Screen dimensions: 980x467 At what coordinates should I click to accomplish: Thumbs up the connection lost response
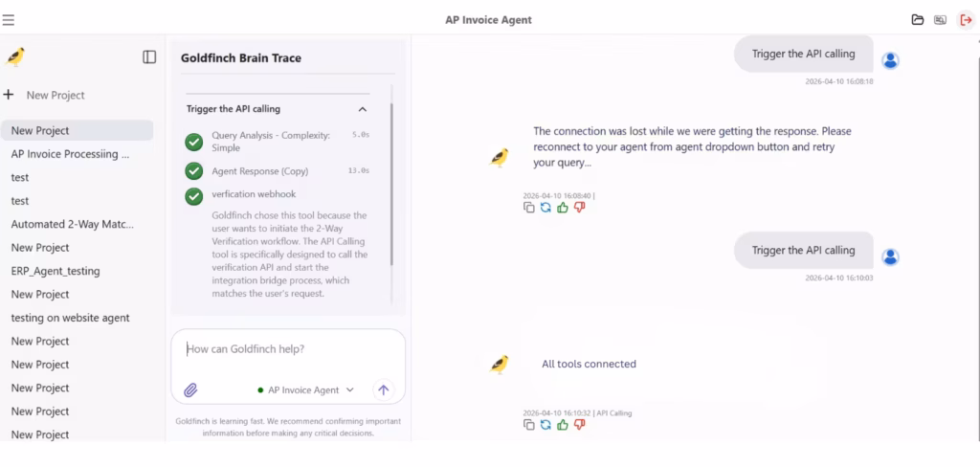pos(563,208)
